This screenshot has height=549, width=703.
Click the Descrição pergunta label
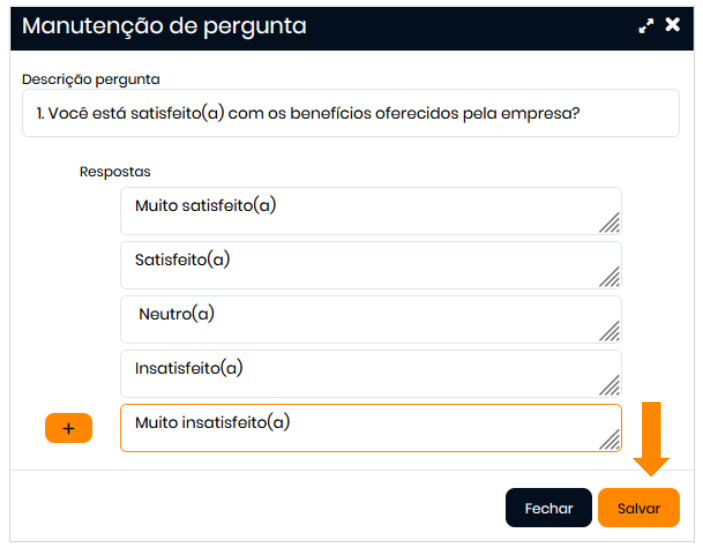[91, 78]
